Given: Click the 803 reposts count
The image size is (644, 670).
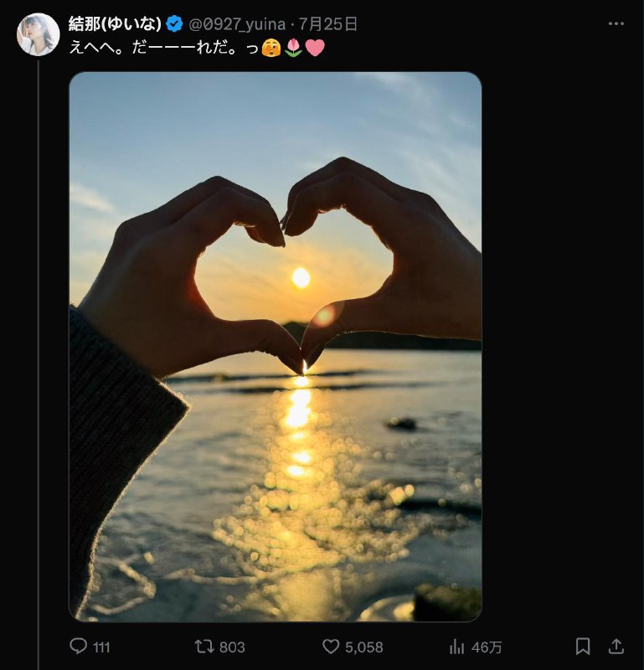Looking at the screenshot, I should (232, 647).
